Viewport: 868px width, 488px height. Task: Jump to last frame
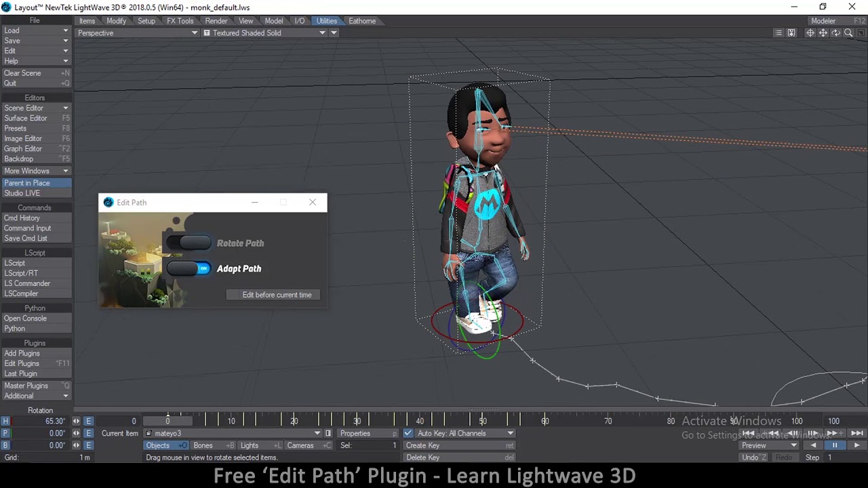click(856, 433)
